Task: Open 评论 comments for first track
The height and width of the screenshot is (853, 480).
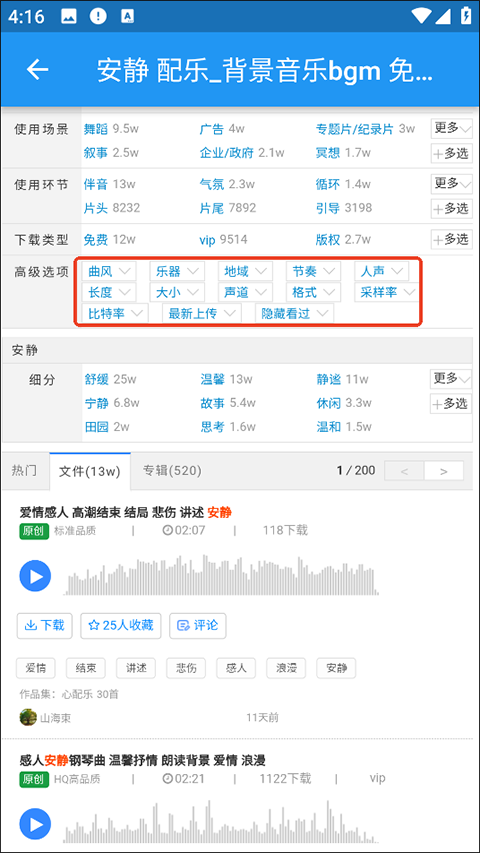Action: pyautogui.click(x=198, y=625)
